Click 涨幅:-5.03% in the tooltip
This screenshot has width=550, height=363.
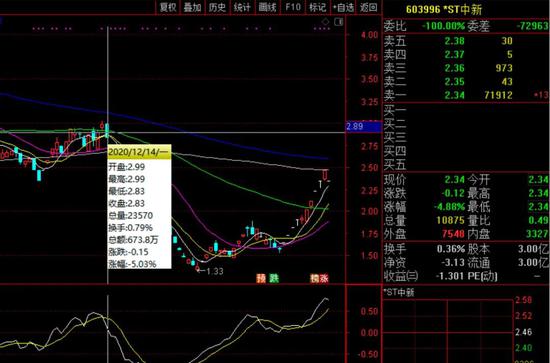[132, 264]
